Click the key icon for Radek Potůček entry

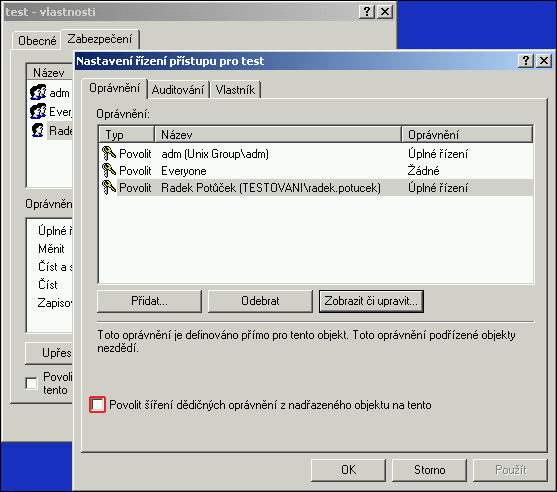tap(109, 188)
